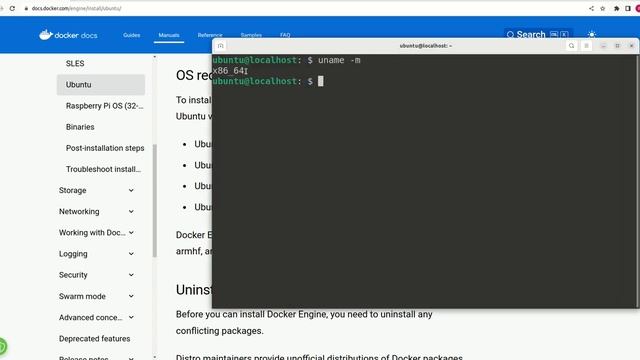Bookmark page with the star icon
The image size is (640, 360).
[602, 8]
